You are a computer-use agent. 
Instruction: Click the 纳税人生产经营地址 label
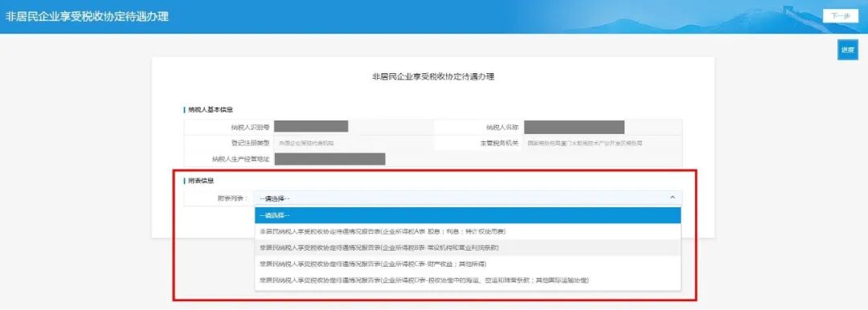coord(240,159)
